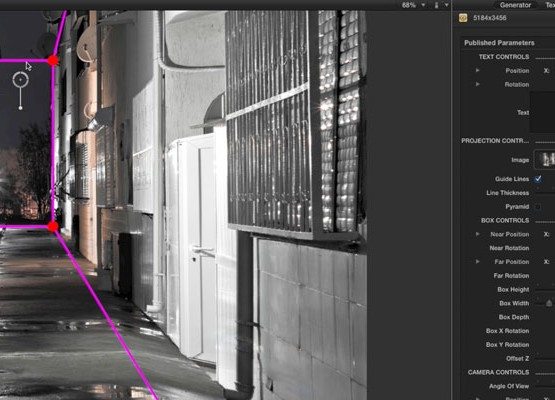
Task: Click the circular onscreen position control
Action: click(x=21, y=80)
